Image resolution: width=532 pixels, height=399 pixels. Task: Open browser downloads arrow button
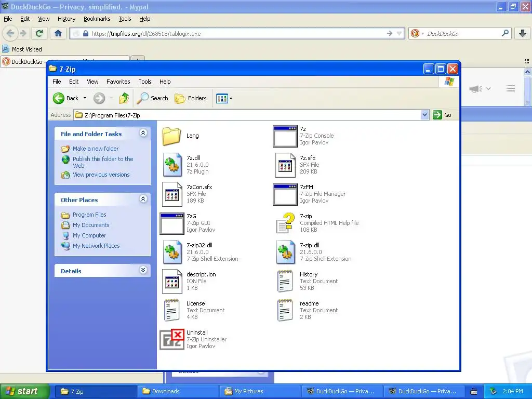[523, 33]
